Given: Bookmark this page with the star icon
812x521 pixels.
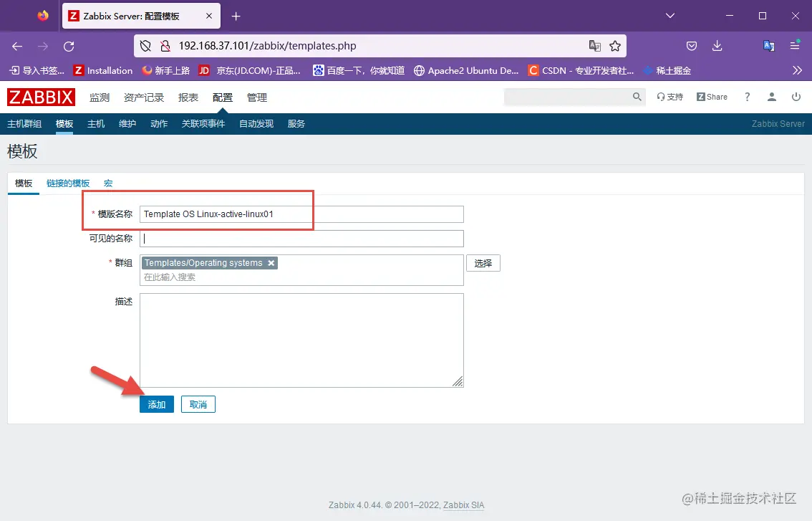Looking at the screenshot, I should [615, 46].
